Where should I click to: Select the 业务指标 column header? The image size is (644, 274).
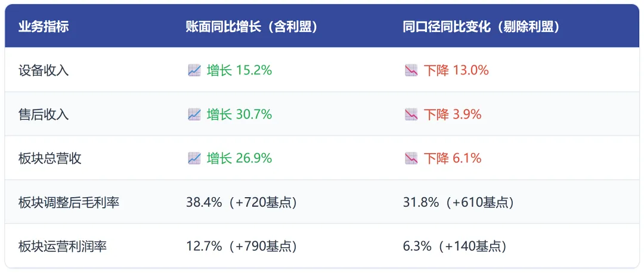[x=44, y=27]
